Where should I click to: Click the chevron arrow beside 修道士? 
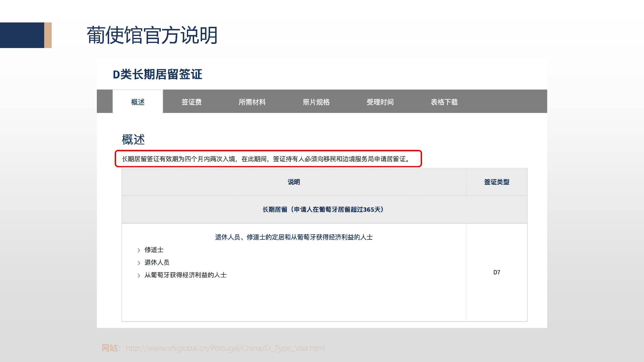pos(139,250)
